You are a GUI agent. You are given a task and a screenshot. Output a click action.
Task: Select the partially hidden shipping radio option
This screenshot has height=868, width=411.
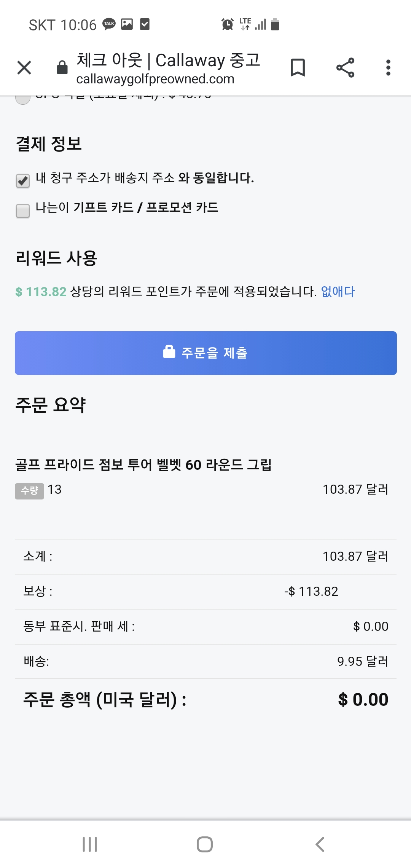[23, 99]
